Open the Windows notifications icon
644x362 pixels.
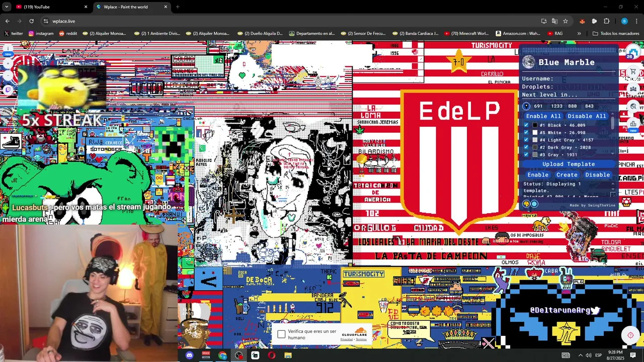(633, 355)
